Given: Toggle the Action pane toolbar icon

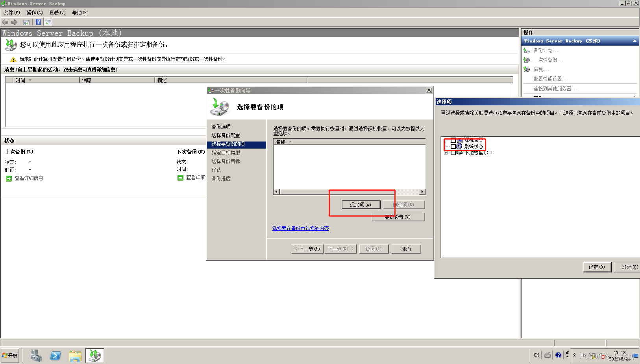Looking at the screenshot, I should point(48,22).
